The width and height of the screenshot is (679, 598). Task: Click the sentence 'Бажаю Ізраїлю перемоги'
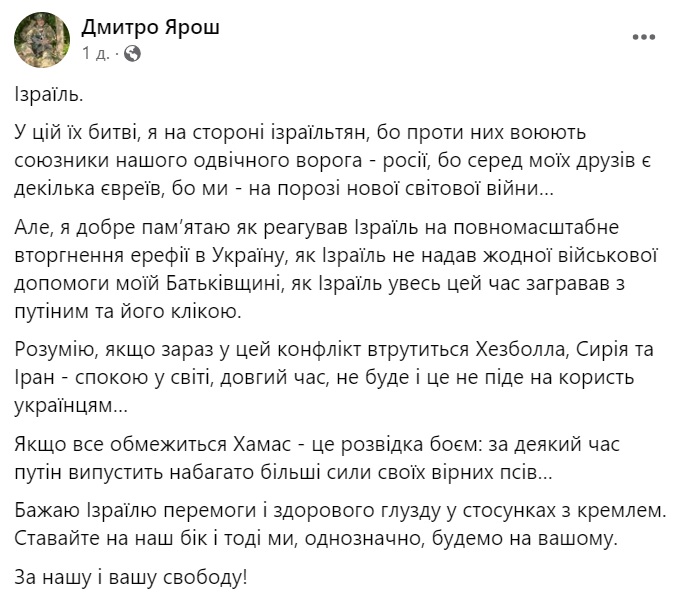click(340, 510)
